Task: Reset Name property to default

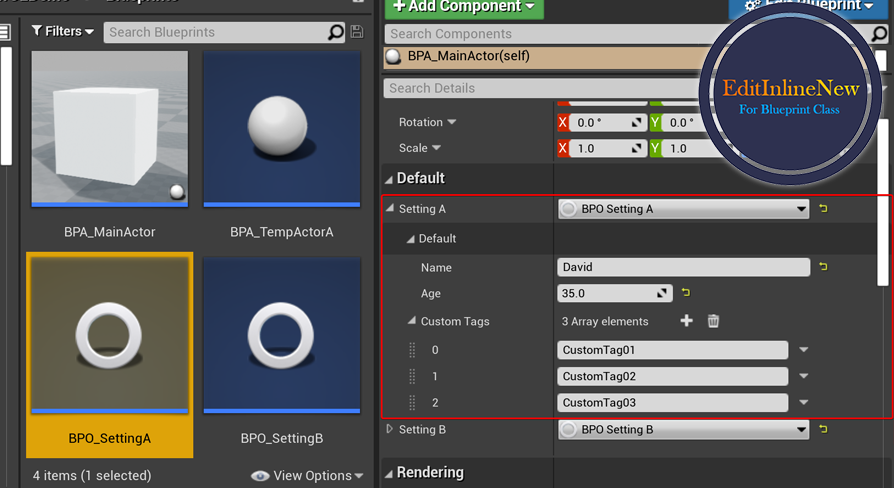Action: pyautogui.click(x=823, y=266)
